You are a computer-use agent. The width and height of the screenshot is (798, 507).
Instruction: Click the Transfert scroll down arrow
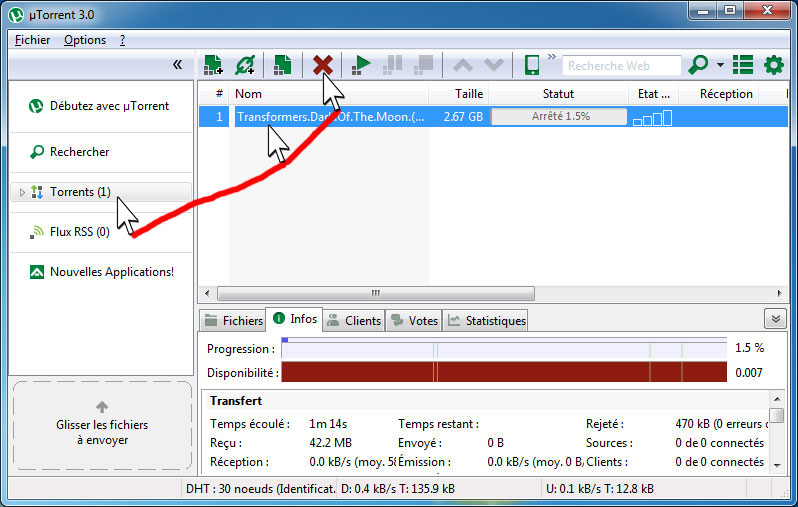[x=777, y=465]
